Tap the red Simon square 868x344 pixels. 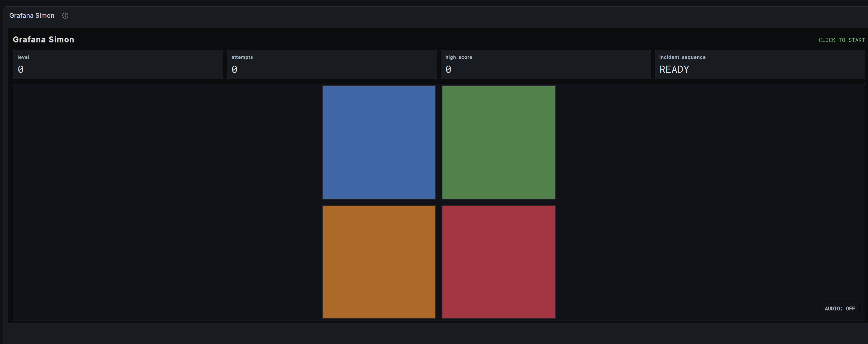tap(498, 262)
